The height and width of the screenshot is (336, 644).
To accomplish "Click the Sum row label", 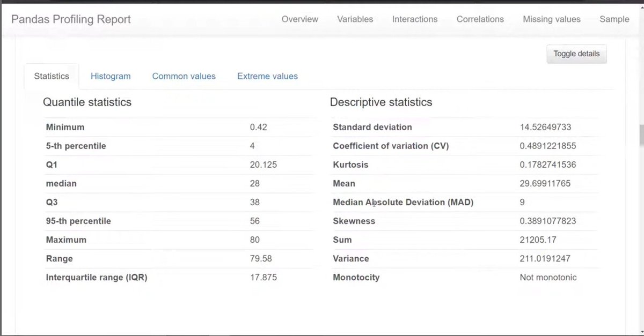I will [342, 240].
